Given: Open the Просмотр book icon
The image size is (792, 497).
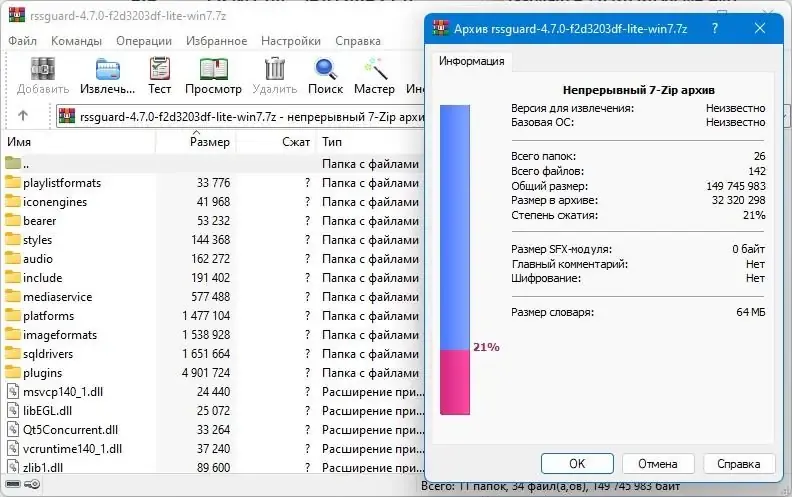Looking at the screenshot, I should coord(214,69).
